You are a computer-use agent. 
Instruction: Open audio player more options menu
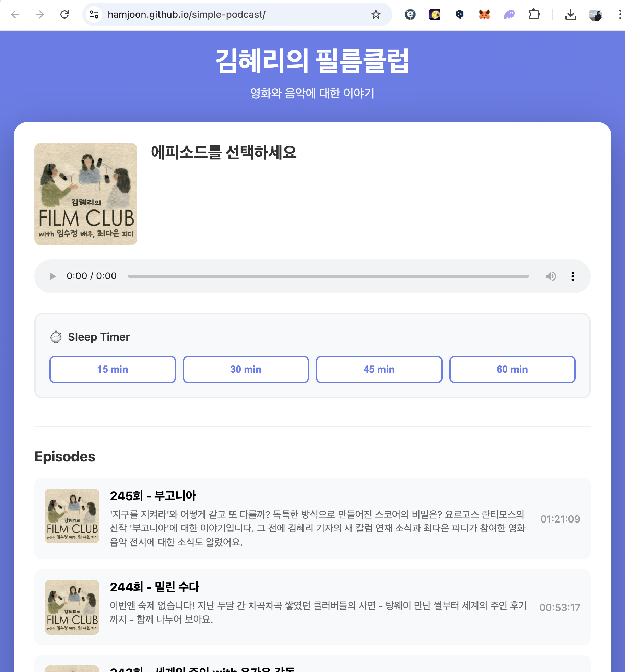coord(573,276)
